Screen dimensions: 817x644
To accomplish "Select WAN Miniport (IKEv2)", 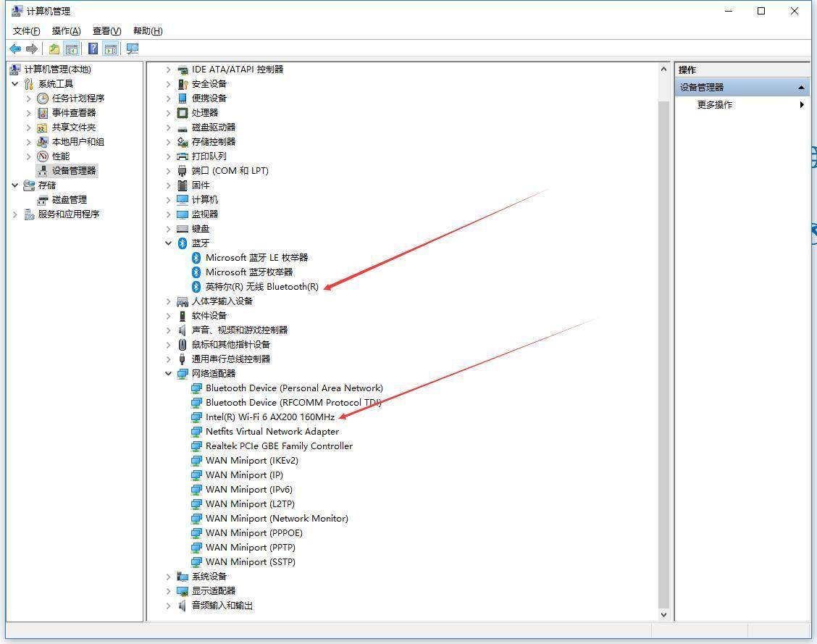I will [251, 461].
